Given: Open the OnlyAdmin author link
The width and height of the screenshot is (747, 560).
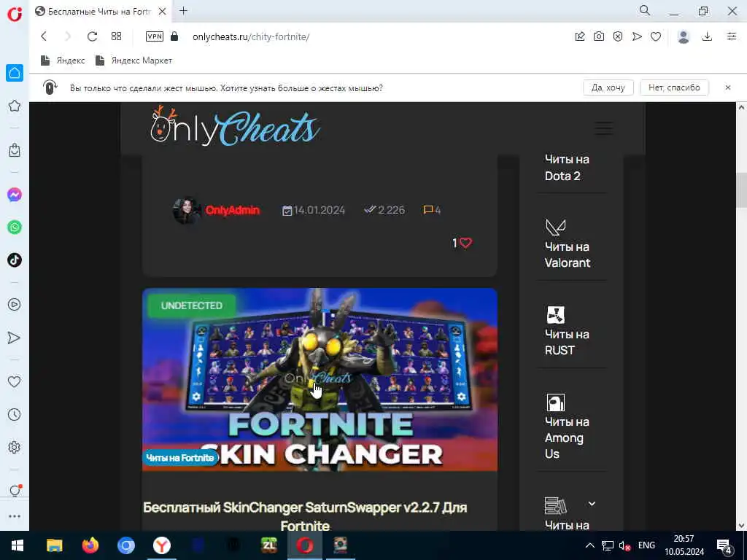Looking at the screenshot, I should point(233,210).
